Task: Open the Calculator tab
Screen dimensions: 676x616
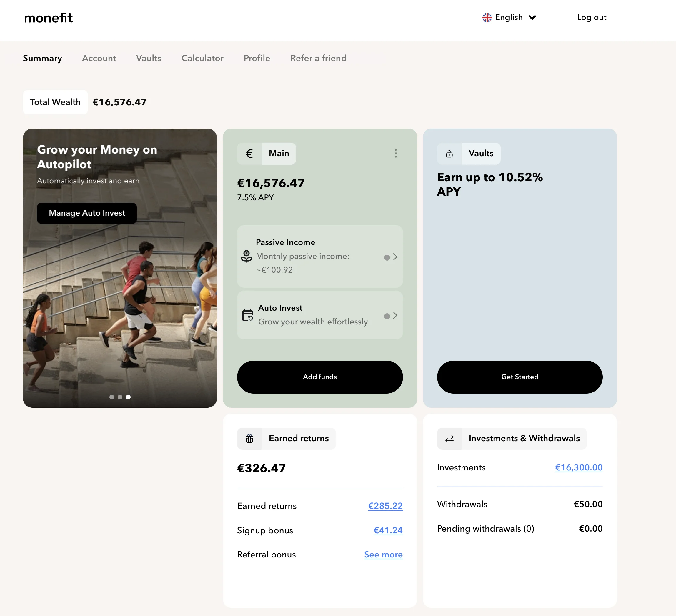Action: [202, 58]
